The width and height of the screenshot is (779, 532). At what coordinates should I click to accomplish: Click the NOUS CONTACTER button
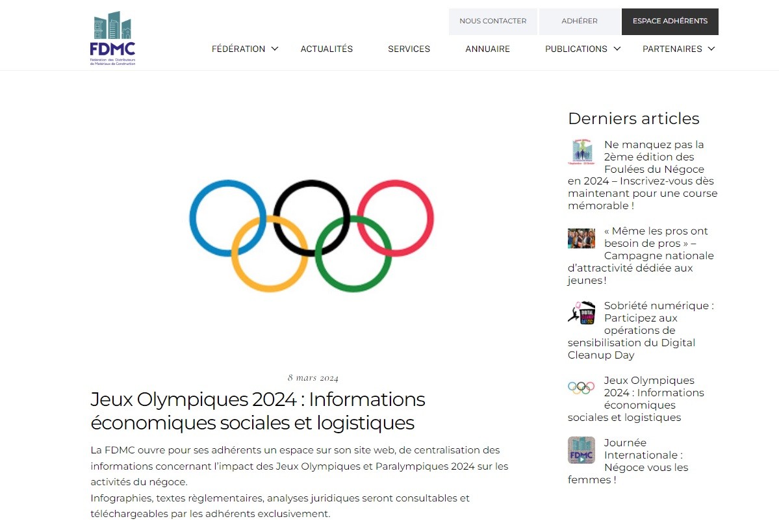coord(492,21)
